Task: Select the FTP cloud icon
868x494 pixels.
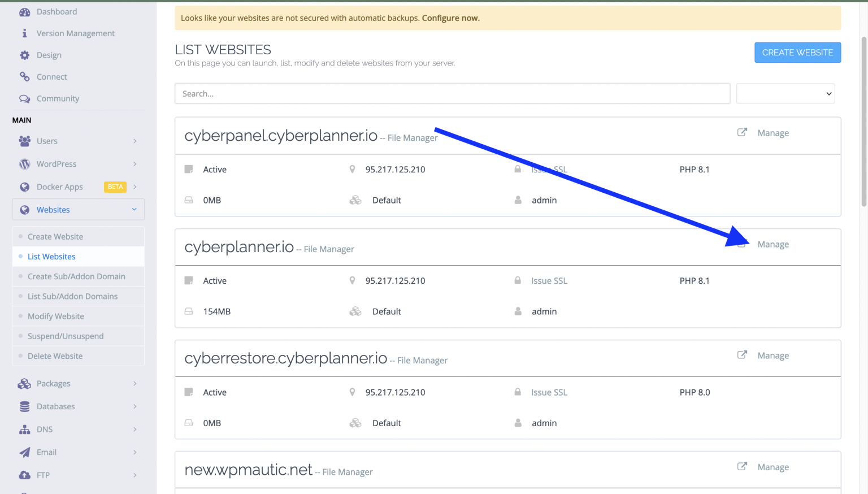Action: tap(25, 475)
